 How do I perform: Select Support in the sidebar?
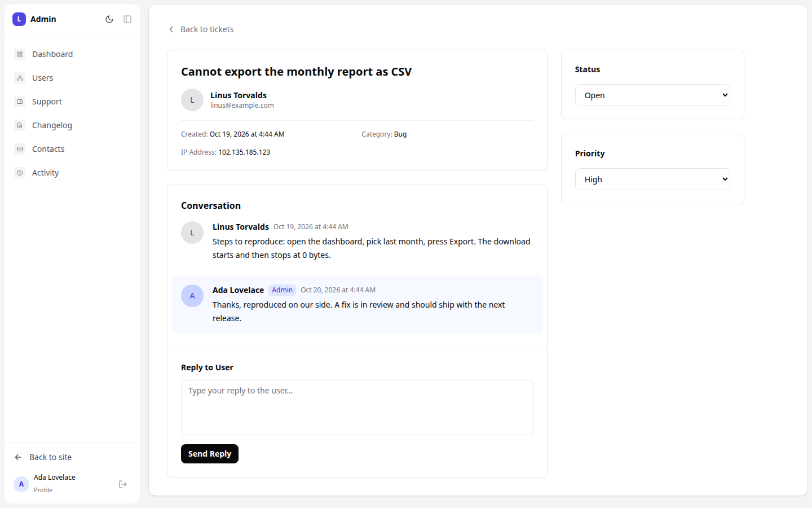pyautogui.click(x=72, y=102)
